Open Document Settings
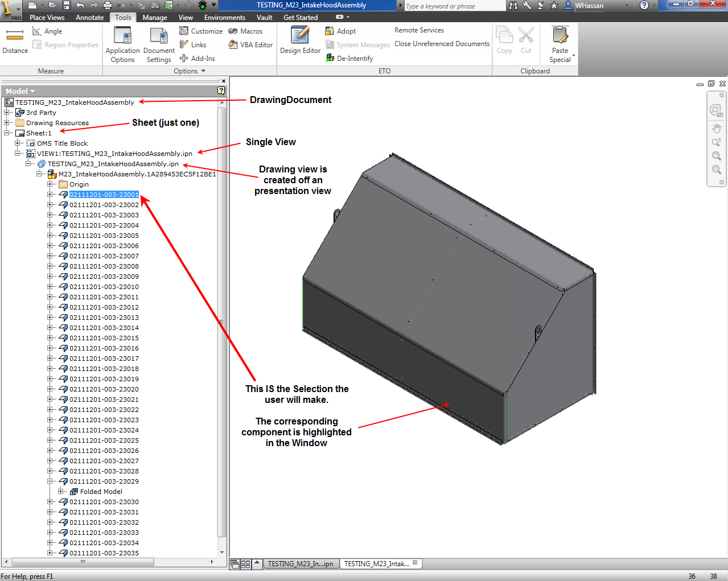This screenshot has width=728, height=581. 159,44
